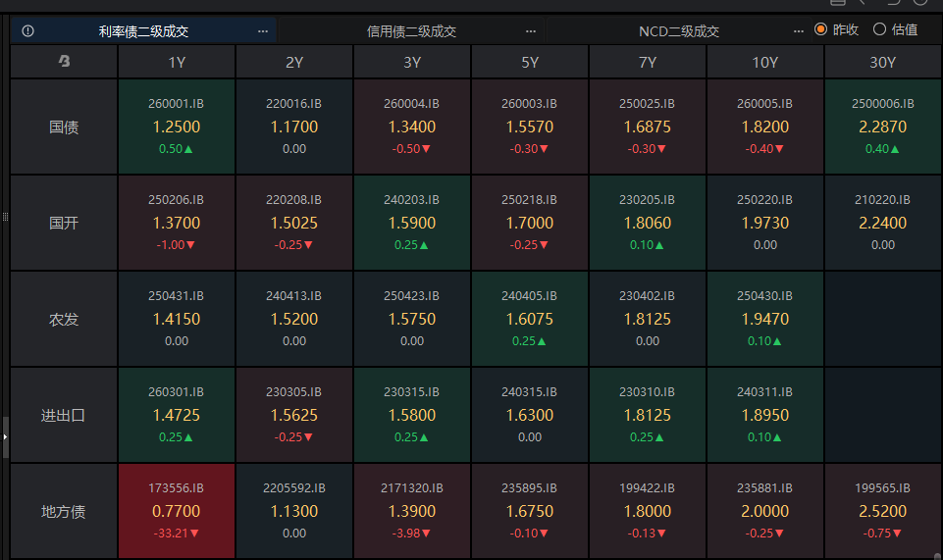Screen dimensions: 943x560
Task: Switch to 信用债二级成交 tab
Action: pyautogui.click(x=411, y=31)
